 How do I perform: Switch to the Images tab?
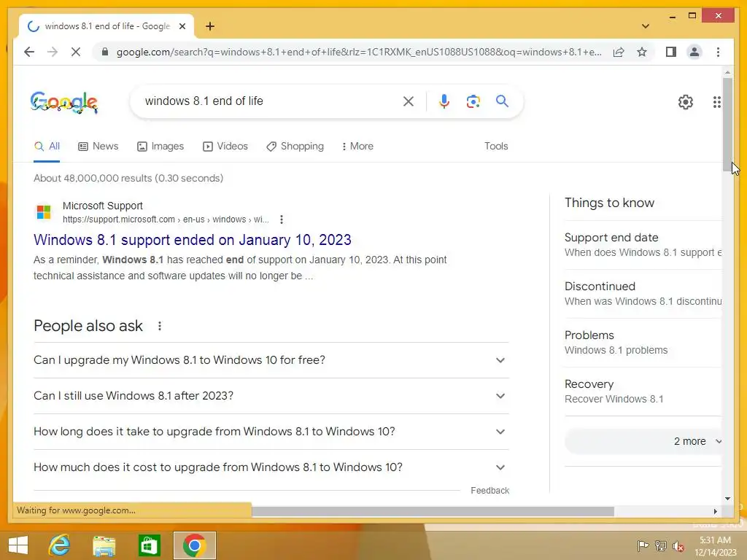[160, 146]
